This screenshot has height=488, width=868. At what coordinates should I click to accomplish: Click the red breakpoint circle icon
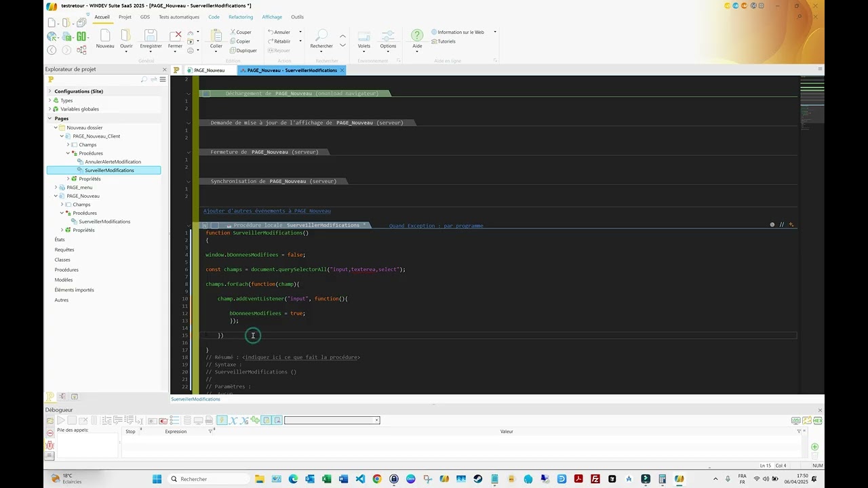click(50, 432)
